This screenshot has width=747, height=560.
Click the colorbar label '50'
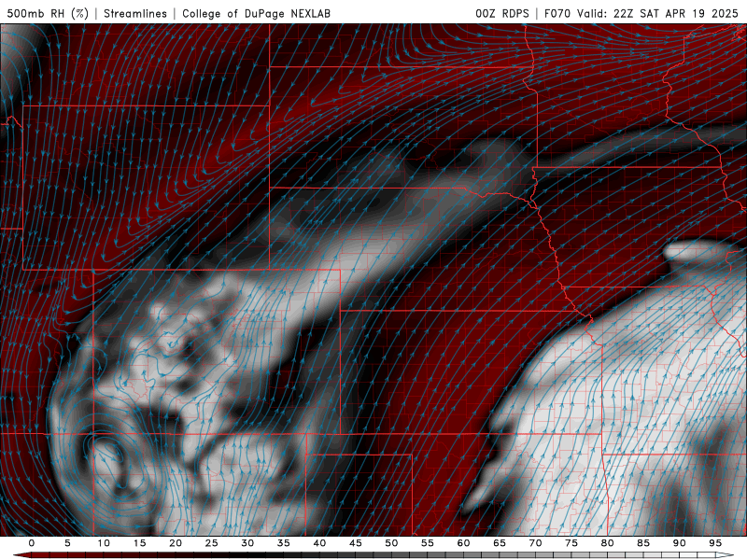391,543
